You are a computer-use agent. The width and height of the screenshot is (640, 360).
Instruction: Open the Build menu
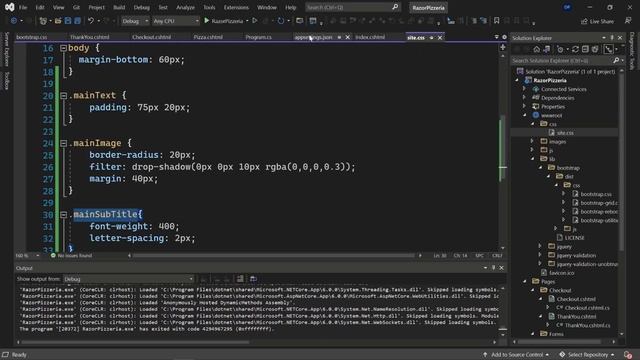tap(119, 7)
